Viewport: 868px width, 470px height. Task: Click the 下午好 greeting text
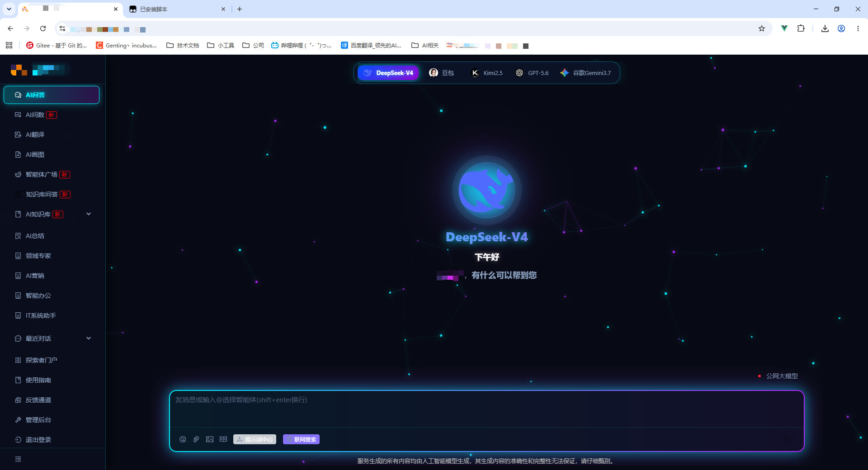coord(487,257)
